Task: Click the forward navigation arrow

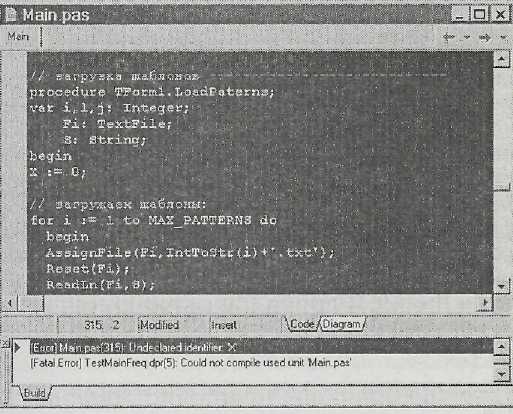Action: (485, 37)
